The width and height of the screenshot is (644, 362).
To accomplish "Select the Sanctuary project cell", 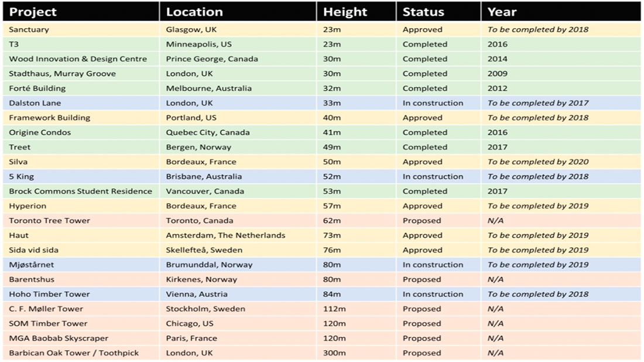I will 29,29.
